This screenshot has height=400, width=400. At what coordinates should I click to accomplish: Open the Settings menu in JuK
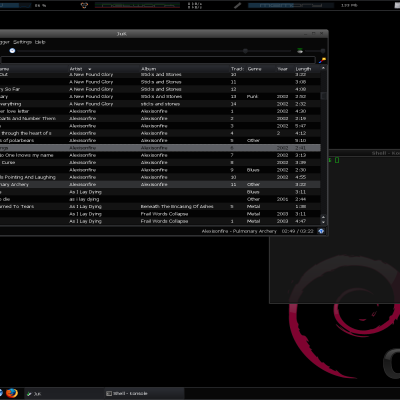(x=22, y=42)
